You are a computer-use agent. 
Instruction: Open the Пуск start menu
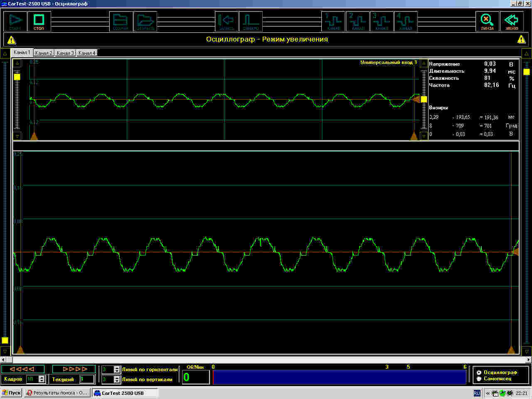tap(11, 393)
